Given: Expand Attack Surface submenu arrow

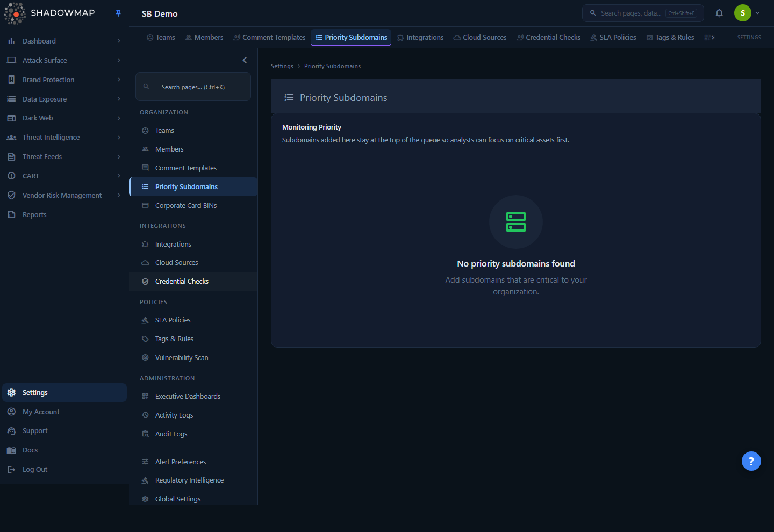Looking at the screenshot, I should (119, 60).
